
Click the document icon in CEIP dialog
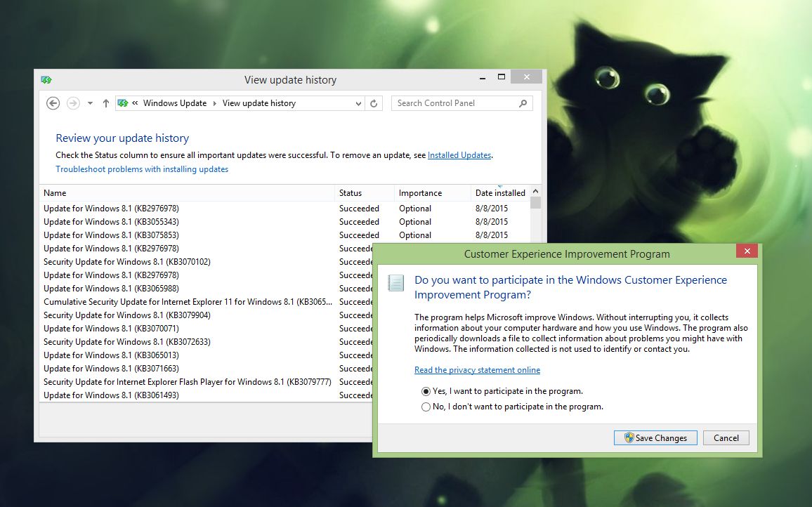tap(395, 283)
